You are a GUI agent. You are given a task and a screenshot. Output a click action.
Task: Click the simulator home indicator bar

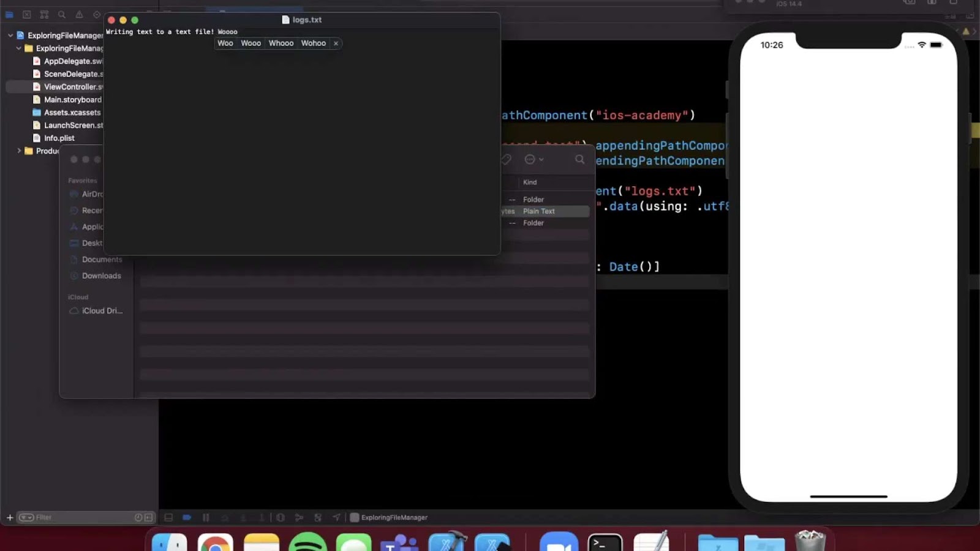pos(848,497)
